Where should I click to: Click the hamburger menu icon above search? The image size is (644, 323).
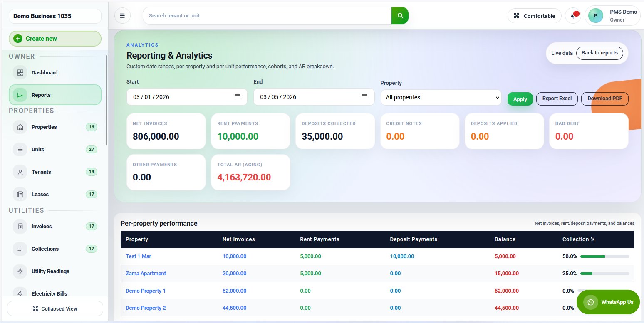(122, 15)
